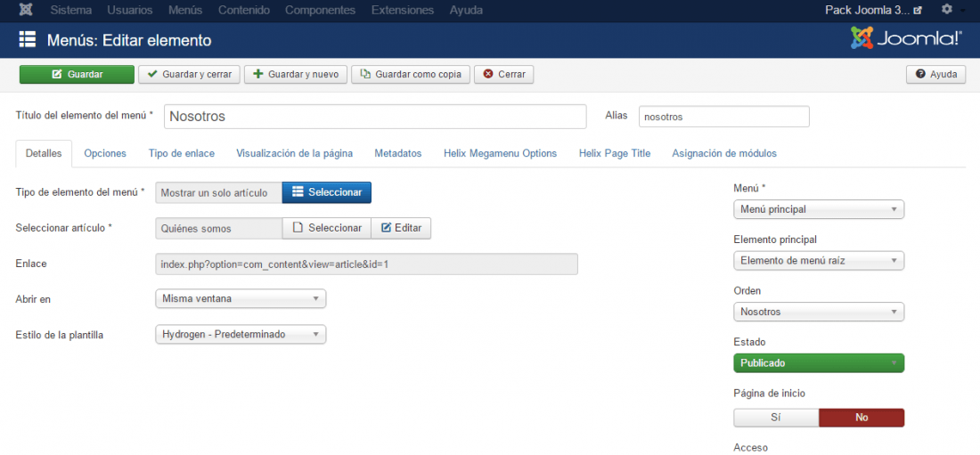Edit the menu item title field Nosotros

[375, 117]
